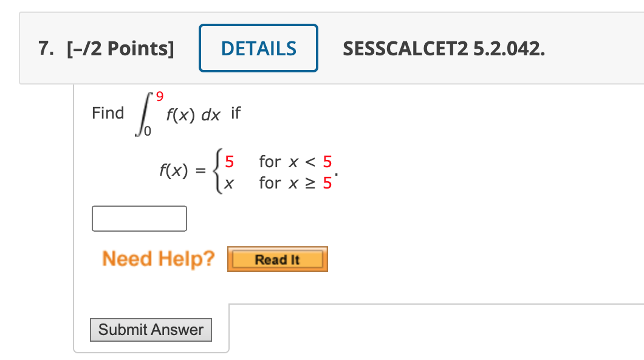Click the Read It help button
Viewport: 644px width, 360px height.
pyautogui.click(x=277, y=258)
